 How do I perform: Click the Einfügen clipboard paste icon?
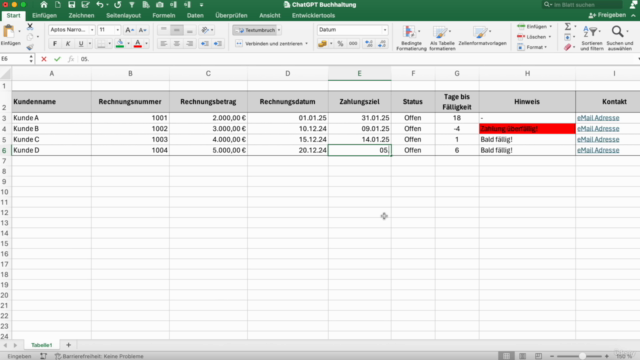(x=9, y=32)
